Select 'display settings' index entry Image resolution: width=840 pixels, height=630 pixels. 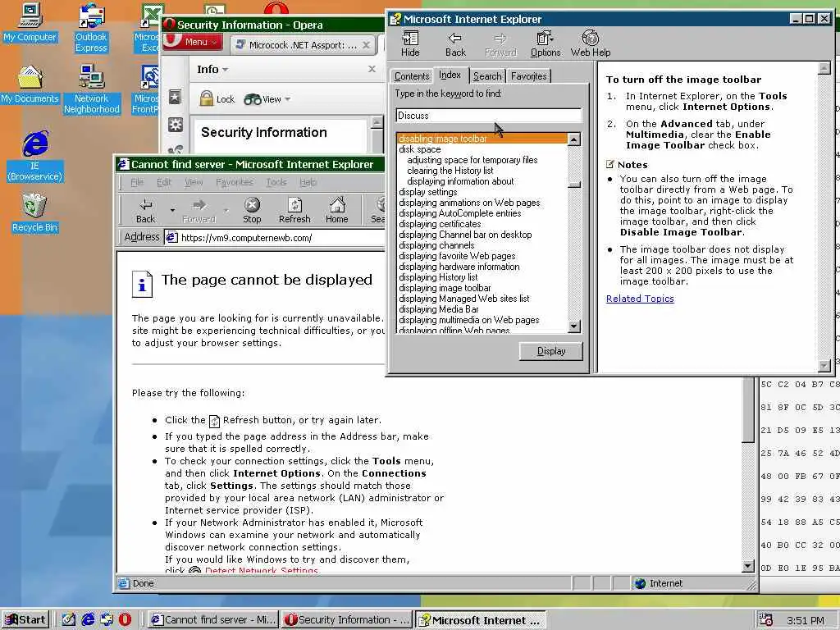click(x=428, y=192)
